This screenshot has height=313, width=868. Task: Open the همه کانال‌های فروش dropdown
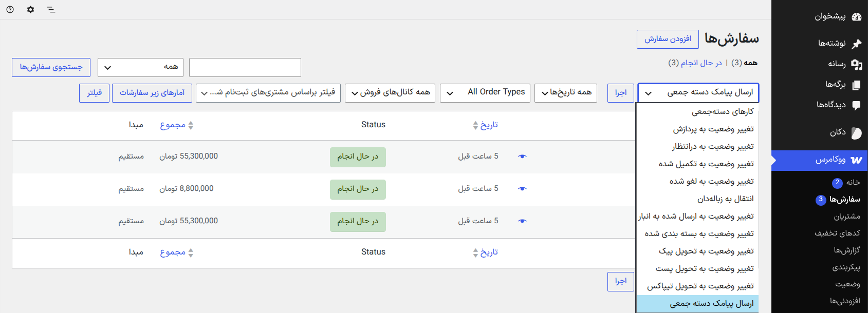[x=390, y=93]
